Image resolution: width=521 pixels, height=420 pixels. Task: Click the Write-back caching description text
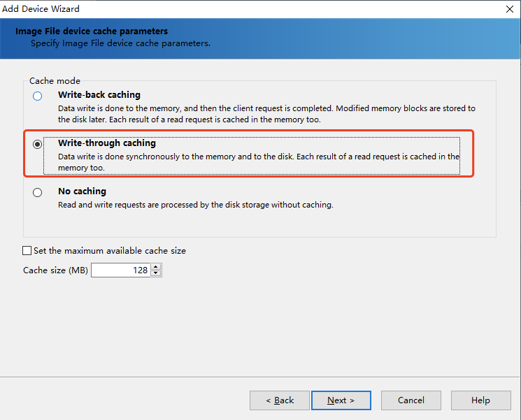click(266, 114)
